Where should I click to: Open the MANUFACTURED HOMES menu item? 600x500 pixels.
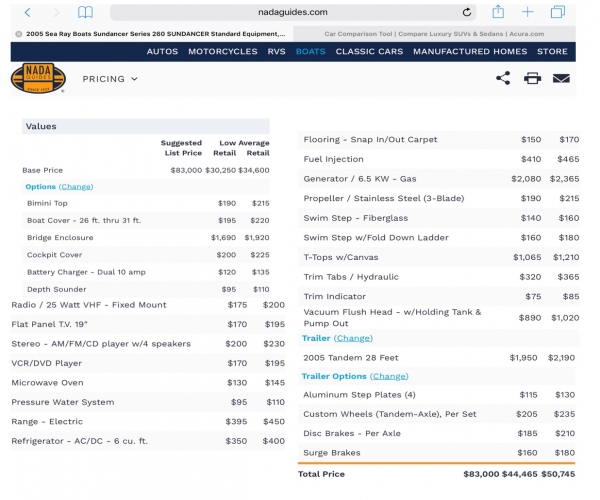pos(470,52)
